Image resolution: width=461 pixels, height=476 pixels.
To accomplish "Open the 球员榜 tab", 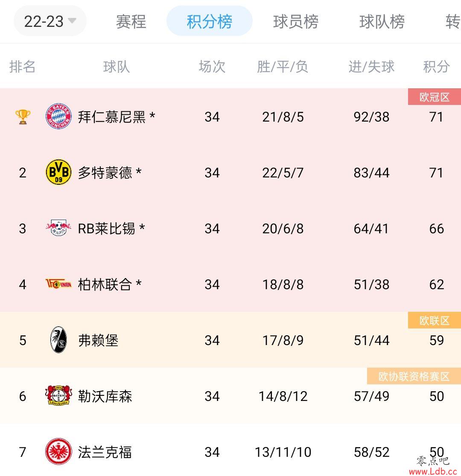I will pos(296,22).
